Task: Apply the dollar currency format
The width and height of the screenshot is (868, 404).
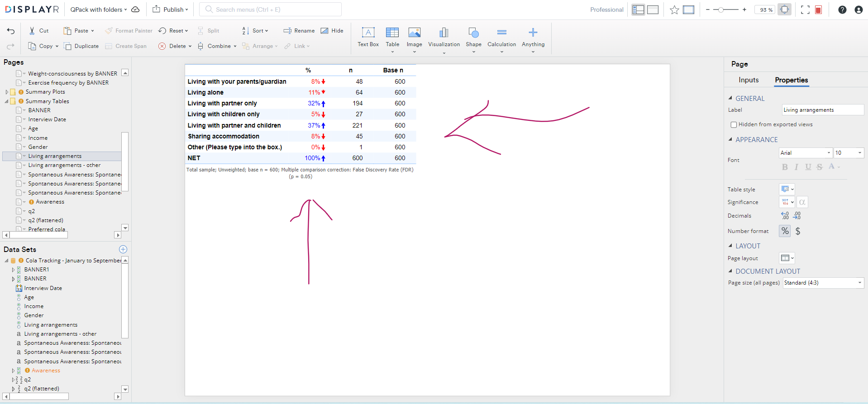Action: click(x=798, y=231)
